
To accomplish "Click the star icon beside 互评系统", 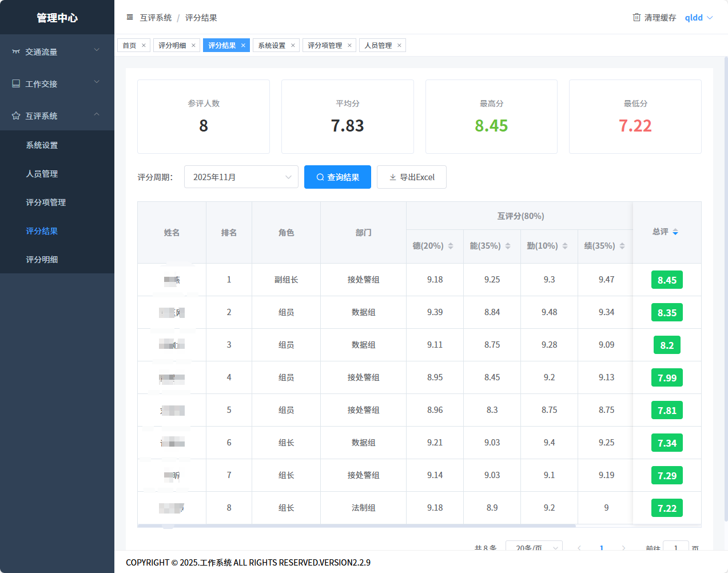I will [16, 116].
